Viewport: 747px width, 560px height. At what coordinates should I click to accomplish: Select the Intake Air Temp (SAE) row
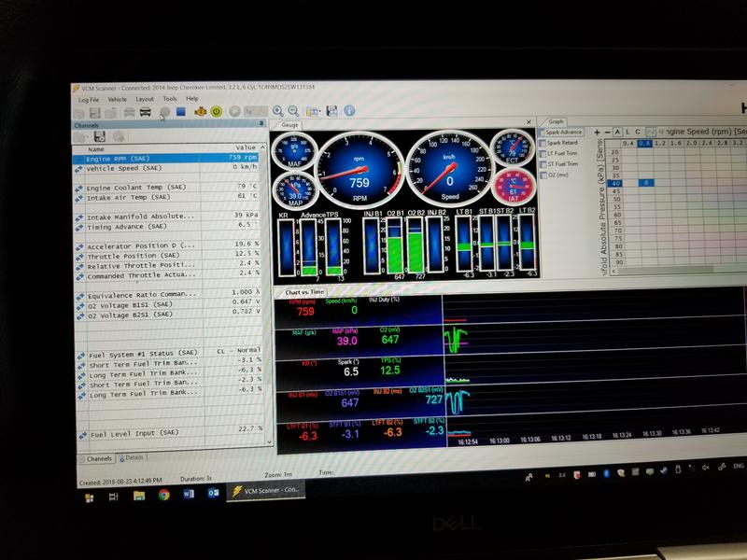(x=167, y=197)
